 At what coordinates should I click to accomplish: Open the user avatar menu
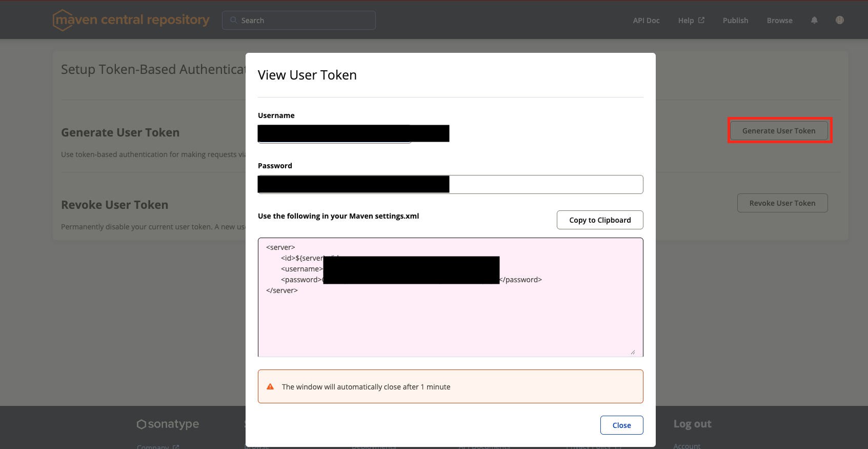tap(839, 20)
